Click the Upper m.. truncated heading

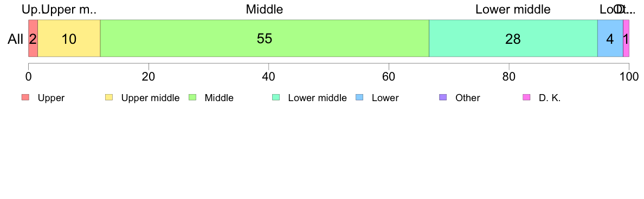coord(69,9)
